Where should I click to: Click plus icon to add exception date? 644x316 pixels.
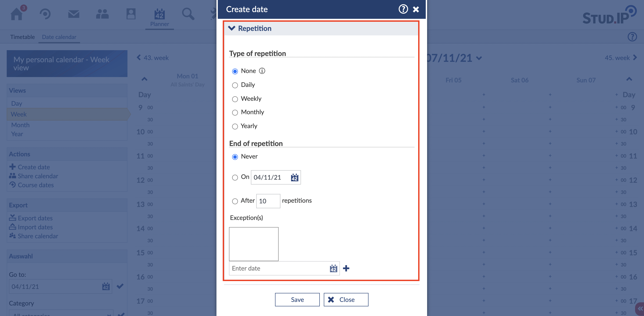click(x=346, y=269)
